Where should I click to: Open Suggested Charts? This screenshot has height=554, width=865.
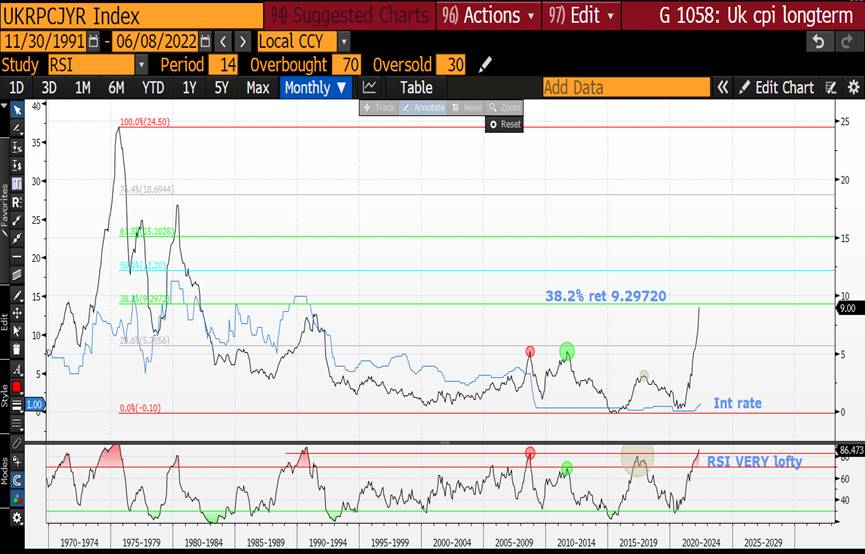[350, 15]
